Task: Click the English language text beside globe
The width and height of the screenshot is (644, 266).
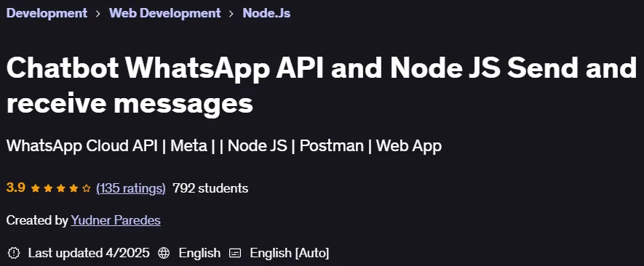Action: (199, 253)
